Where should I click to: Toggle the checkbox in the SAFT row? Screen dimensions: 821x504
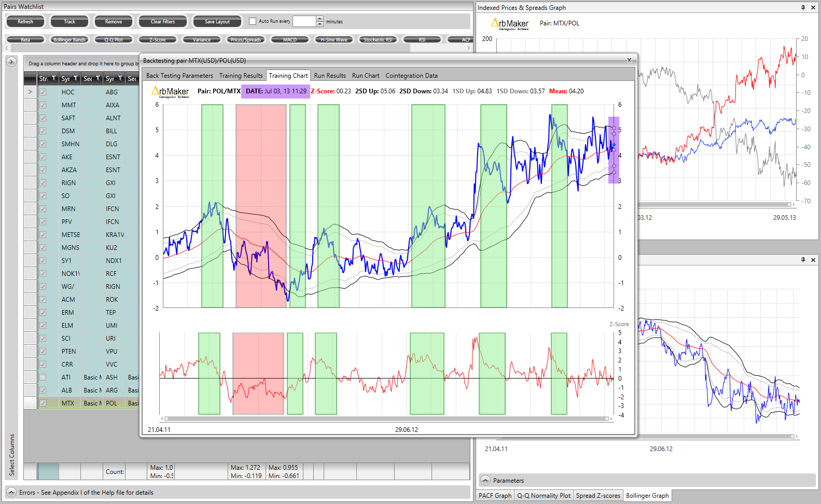43,118
